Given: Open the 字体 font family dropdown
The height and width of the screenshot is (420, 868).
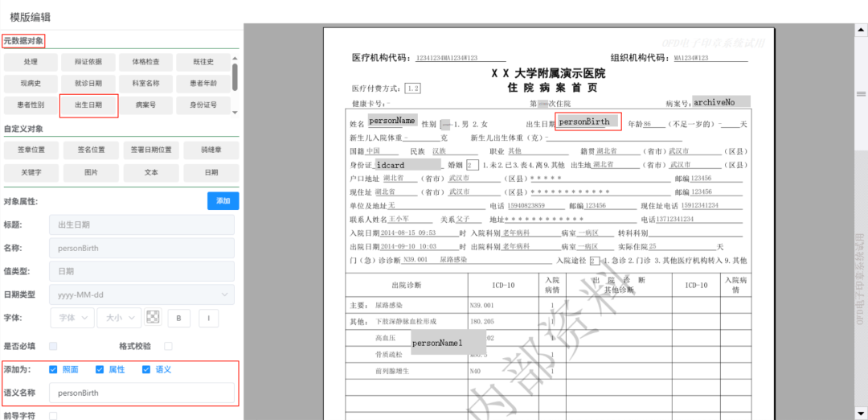Looking at the screenshot, I should [72, 318].
